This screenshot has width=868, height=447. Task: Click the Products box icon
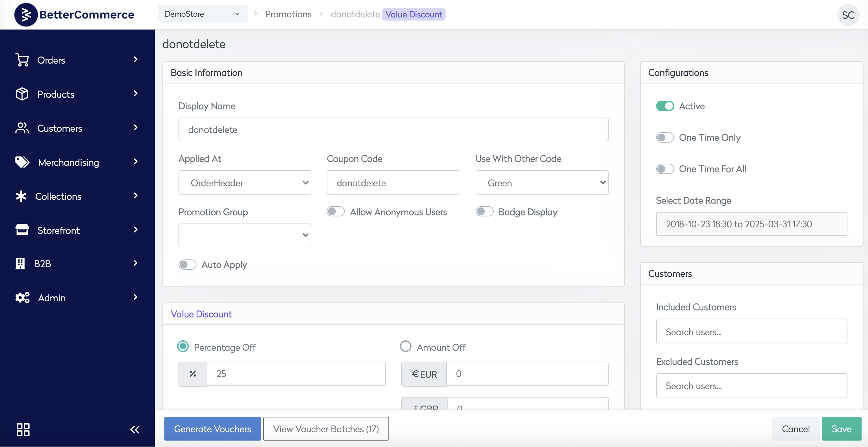22,94
